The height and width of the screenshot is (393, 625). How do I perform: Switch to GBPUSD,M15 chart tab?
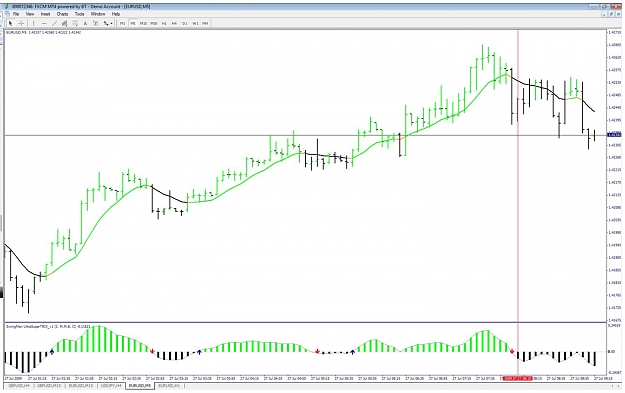tap(49, 386)
